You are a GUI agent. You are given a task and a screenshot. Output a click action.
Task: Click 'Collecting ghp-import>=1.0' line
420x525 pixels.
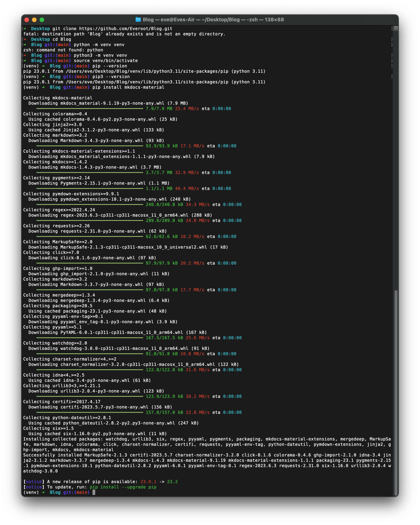click(58, 268)
